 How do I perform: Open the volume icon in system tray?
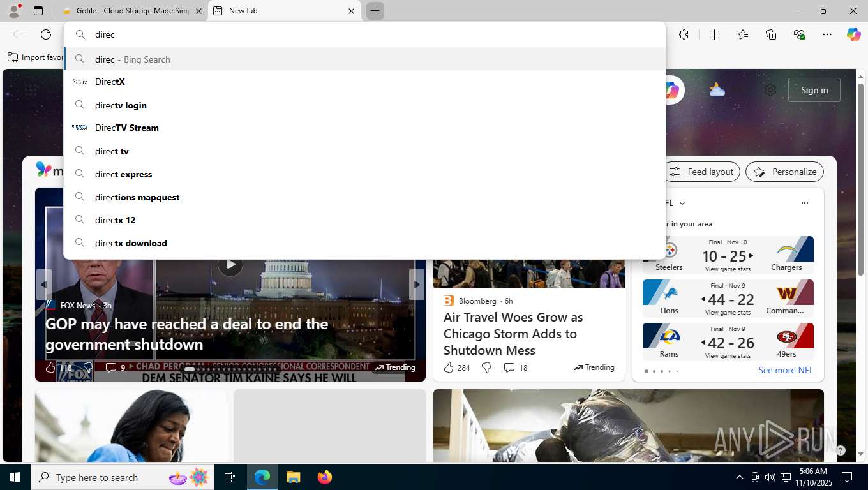pyautogui.click(x=770, y=477)
